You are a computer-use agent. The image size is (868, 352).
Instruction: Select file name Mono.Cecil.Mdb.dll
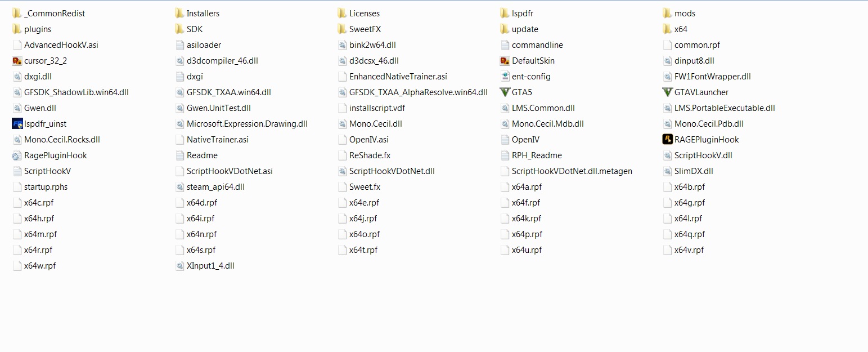coord(548,124)
